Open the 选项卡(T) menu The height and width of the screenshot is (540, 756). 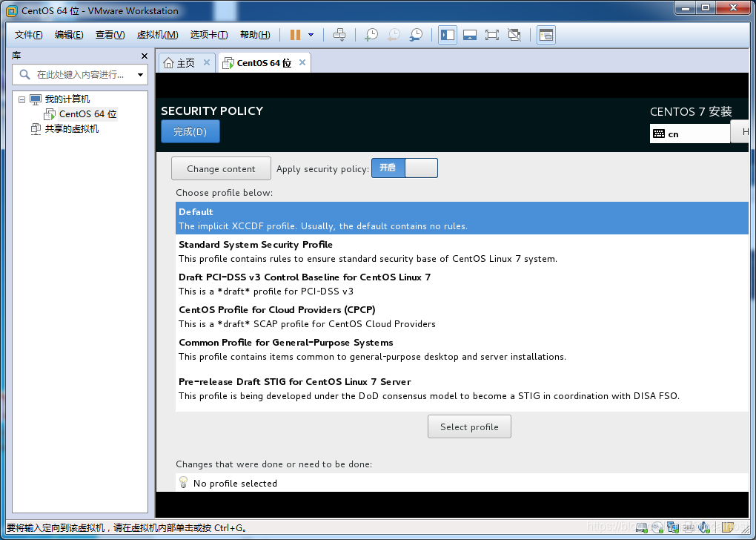point(209,35)
